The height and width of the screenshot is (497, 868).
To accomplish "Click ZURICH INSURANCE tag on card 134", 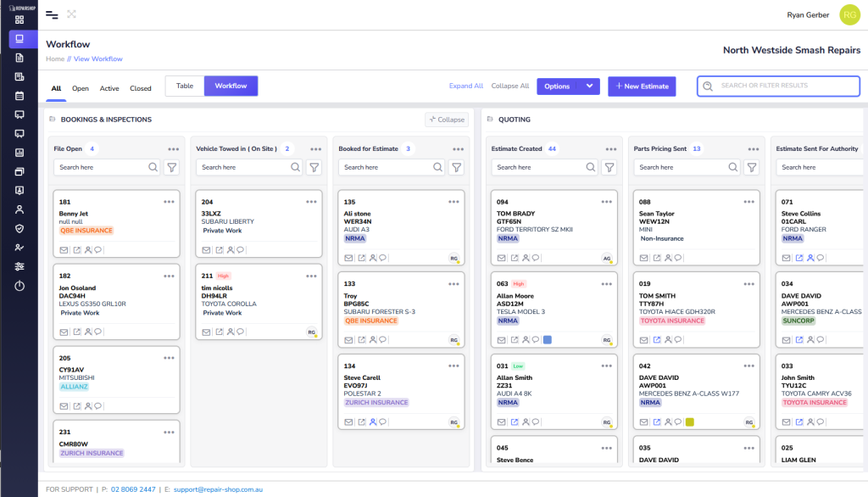I will tap(376, 403).
